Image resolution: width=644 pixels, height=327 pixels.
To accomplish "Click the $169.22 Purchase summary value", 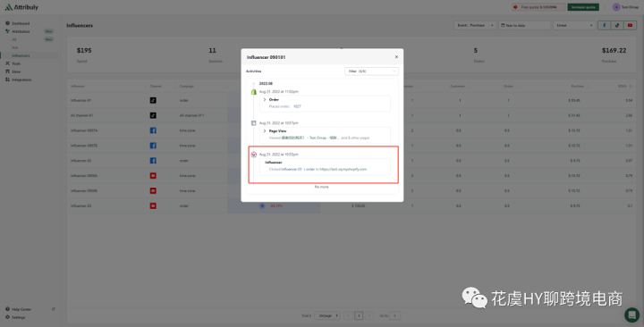I will tap(614, 50).
